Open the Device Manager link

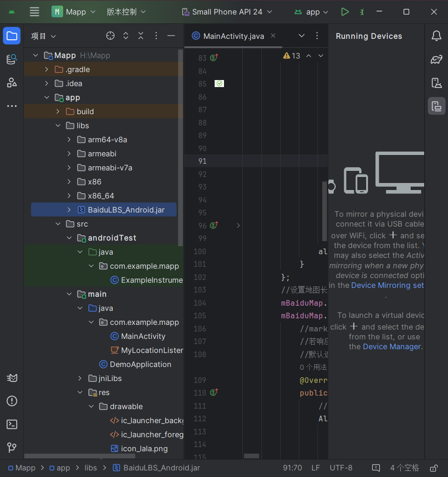click(392, 346)
